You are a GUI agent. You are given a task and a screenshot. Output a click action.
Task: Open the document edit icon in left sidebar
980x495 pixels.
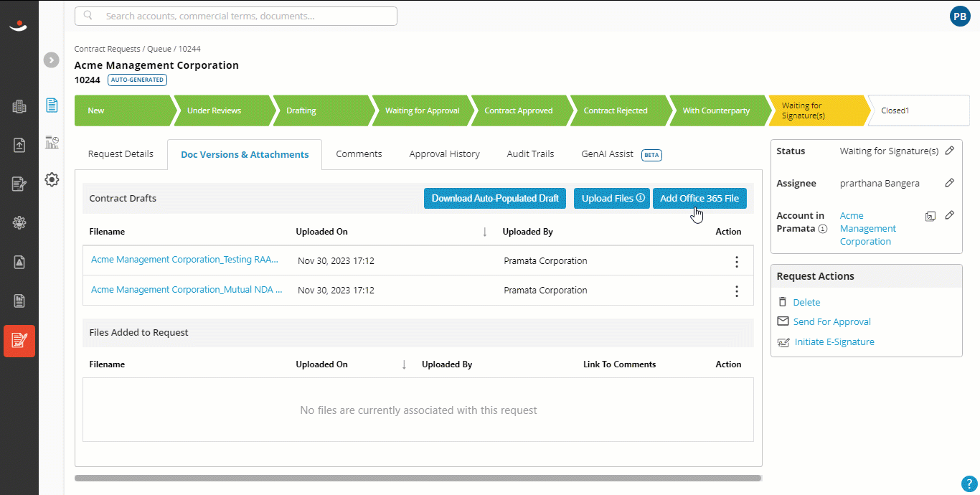coord(19,184)
